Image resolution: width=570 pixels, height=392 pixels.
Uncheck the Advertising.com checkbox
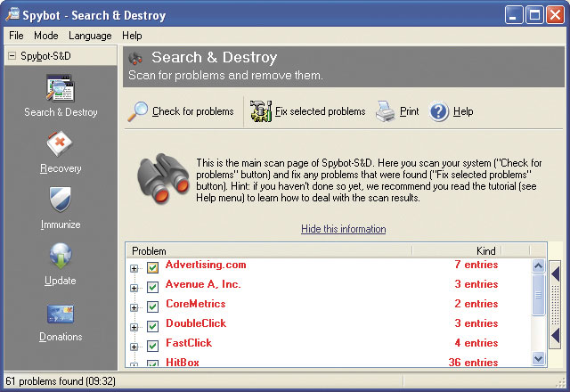152,267
